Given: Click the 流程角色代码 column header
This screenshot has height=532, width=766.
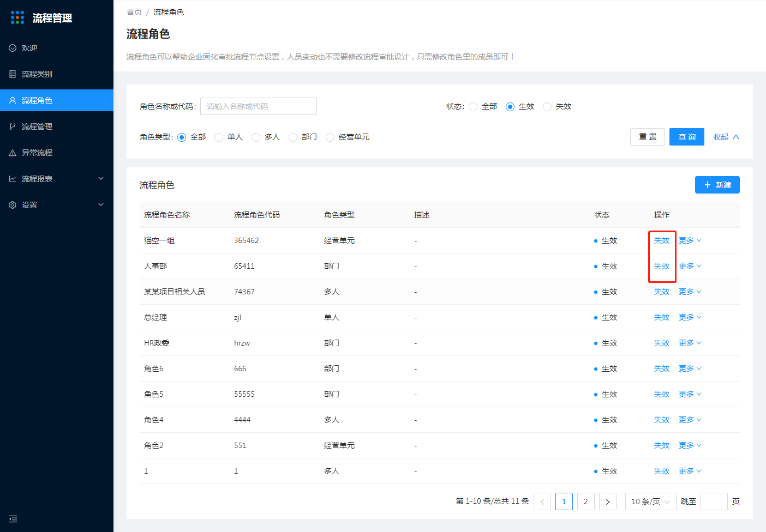Looking at the screenshot, I should [x=257, y=215].
